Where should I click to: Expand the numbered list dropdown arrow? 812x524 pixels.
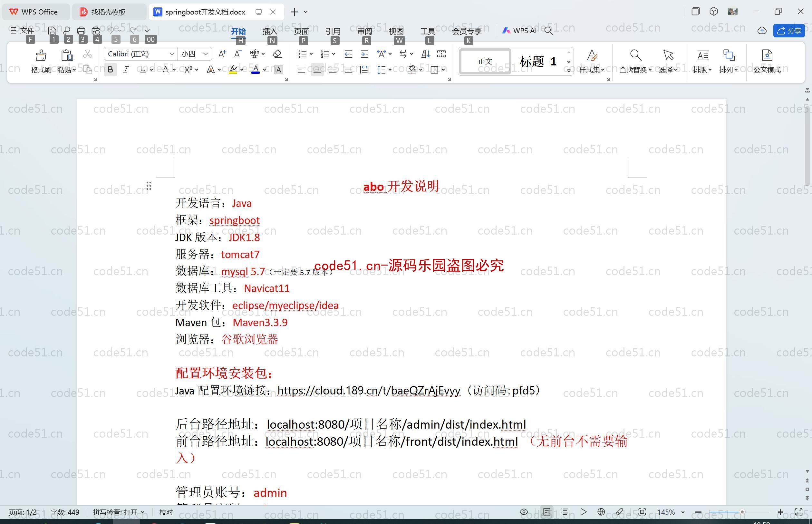(x=334, y=54)
